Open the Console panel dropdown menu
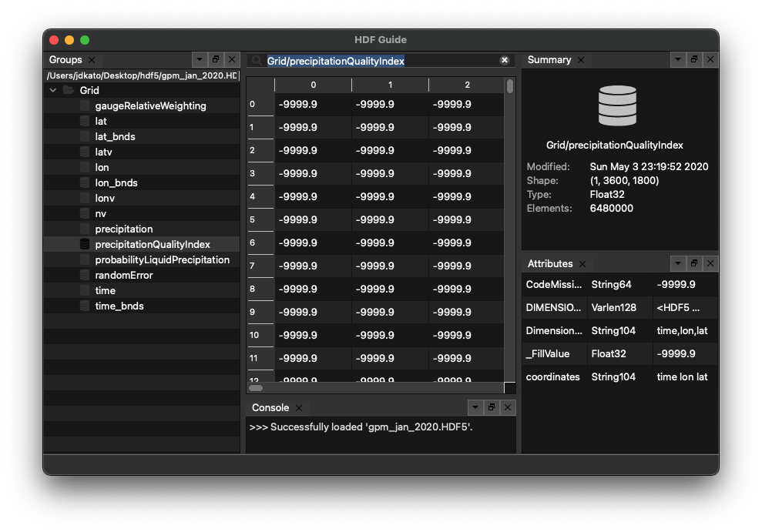 (475, 407)
